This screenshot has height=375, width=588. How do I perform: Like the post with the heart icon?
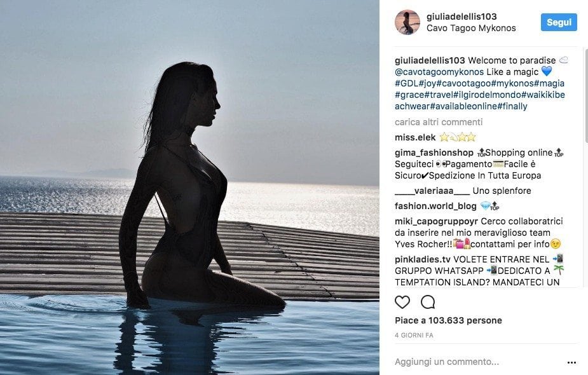tap(402, 302)
